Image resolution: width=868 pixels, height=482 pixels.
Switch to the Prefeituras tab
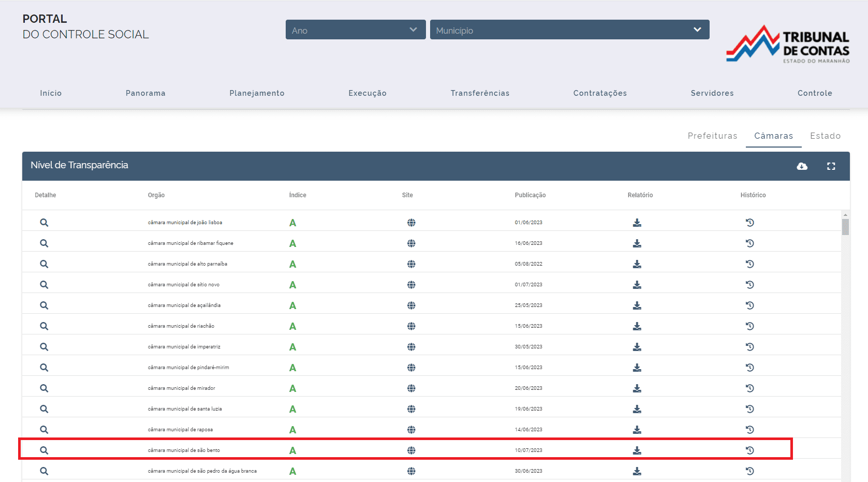click(712, 136)
